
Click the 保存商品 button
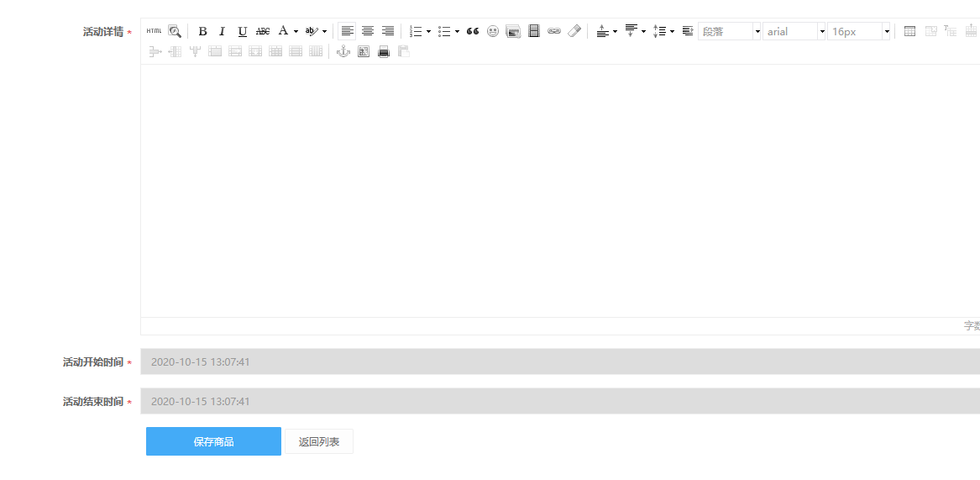(x=214, y=441)
